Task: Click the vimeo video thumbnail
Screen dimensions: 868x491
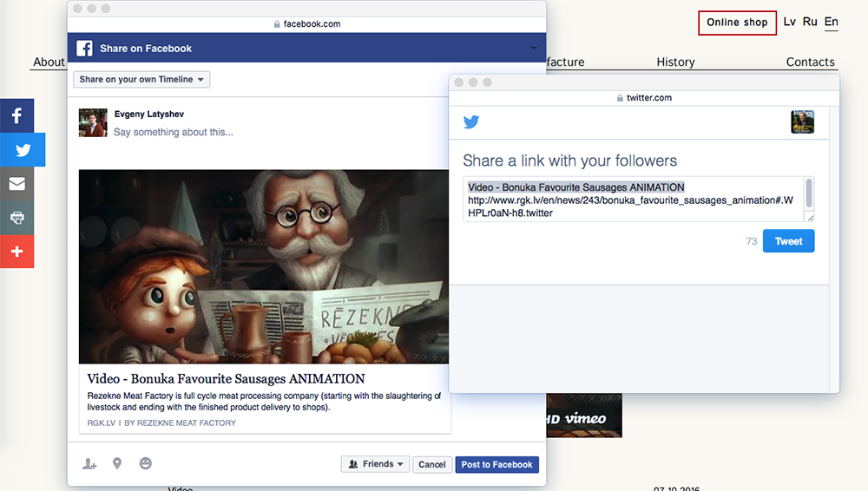Action: tap(584, 416)
